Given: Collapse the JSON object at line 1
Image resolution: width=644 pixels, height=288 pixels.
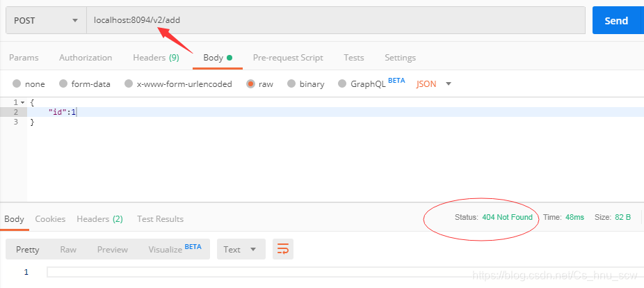Looking at the screenshot, I should pyautogui.click(x=22, y=102).
